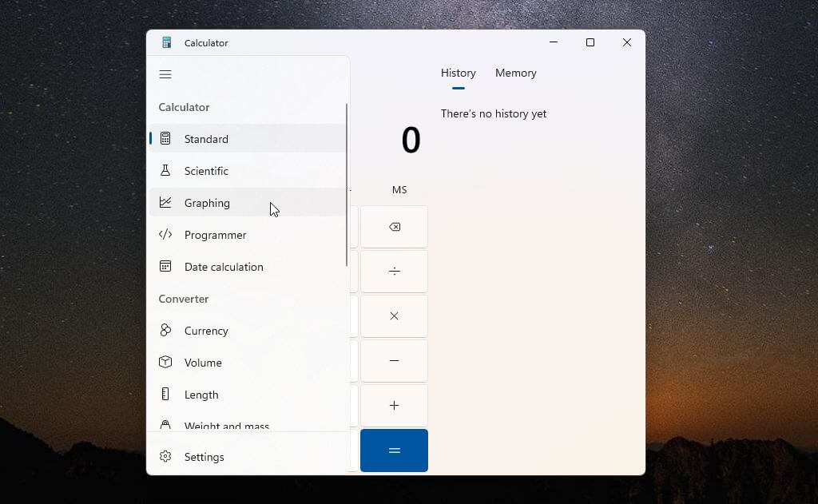Click the plus operator key
818x504 pixels.
[394, 406]
